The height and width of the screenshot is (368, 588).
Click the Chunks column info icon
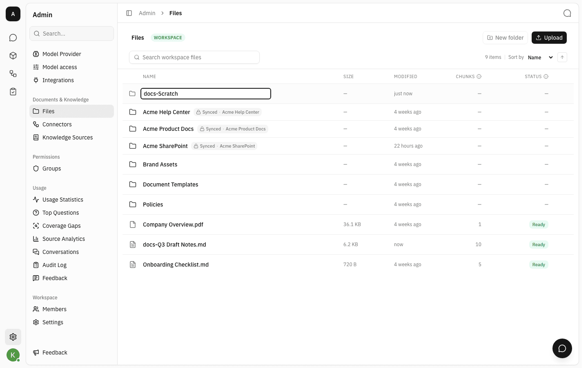point(479,76)
